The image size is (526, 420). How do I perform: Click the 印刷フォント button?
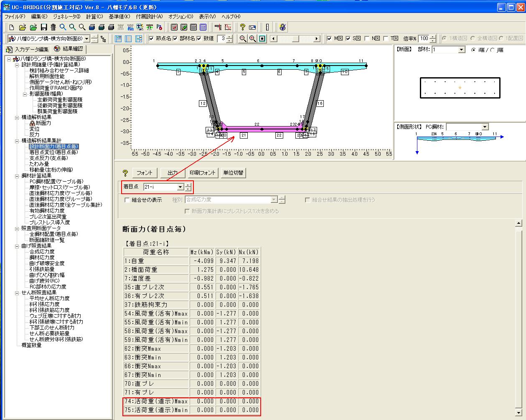point(203,173)
